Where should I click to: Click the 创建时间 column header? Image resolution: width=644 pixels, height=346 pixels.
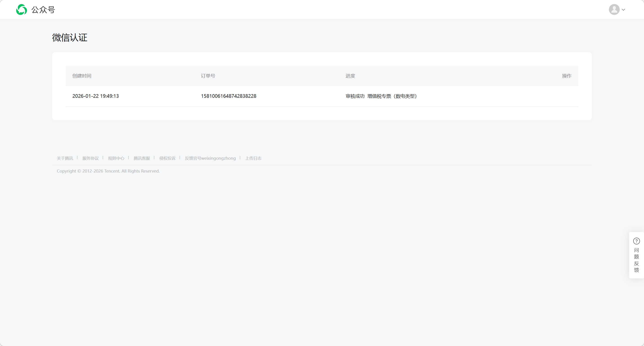(82, 76)
